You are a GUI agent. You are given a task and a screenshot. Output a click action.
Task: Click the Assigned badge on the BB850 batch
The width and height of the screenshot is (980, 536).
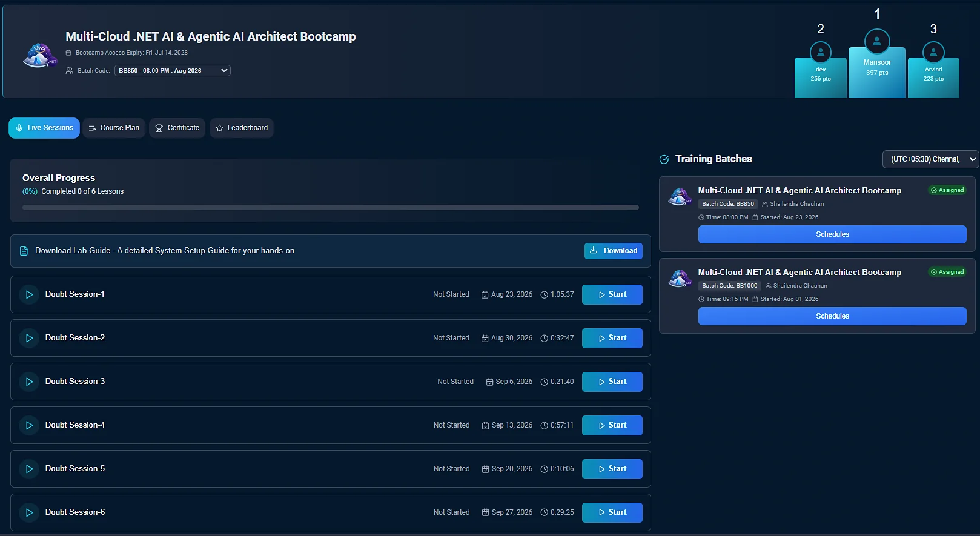[947, 190]
